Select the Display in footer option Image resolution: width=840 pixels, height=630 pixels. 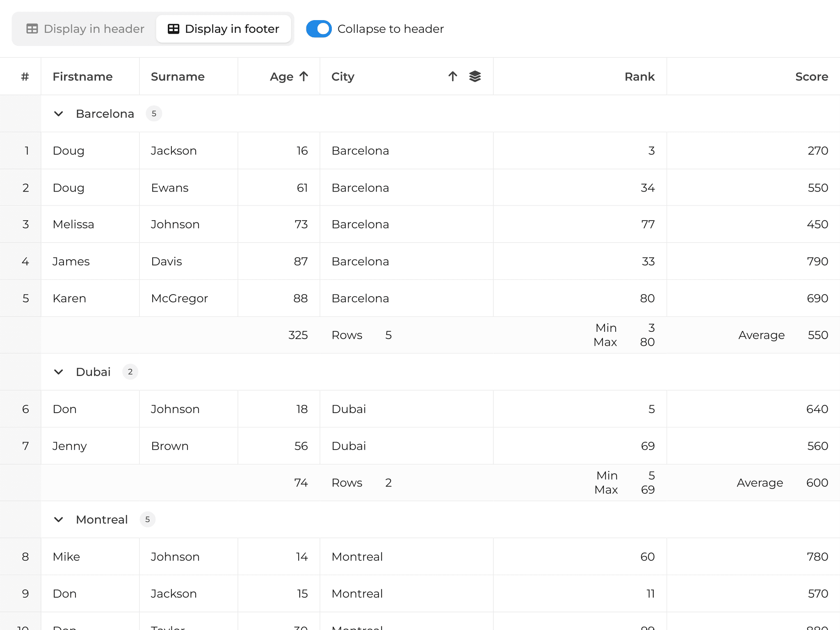pyautogui.click(x=224, y=28)
